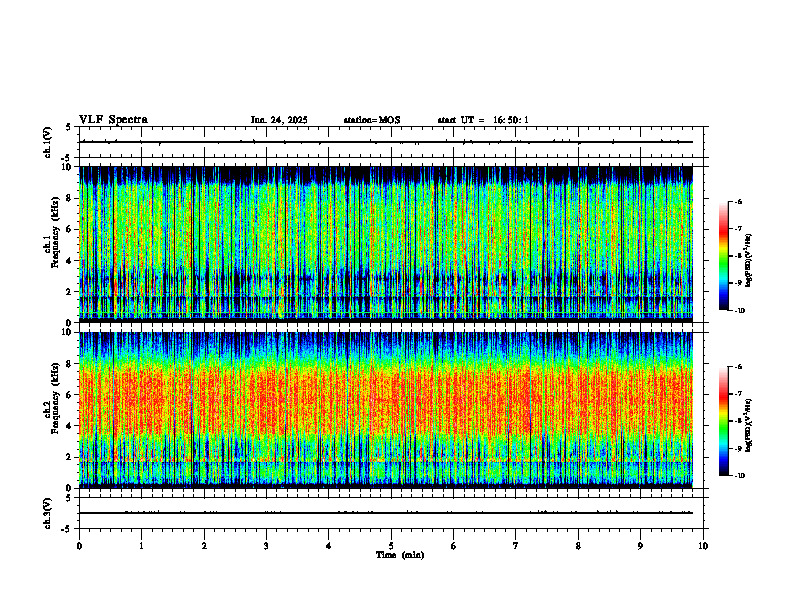Click the ch.1 "log(PSD)(V²/Hz)" colorbar label
Image resolution: width=792 pixels, height=612 pixels.
(749, 261)
